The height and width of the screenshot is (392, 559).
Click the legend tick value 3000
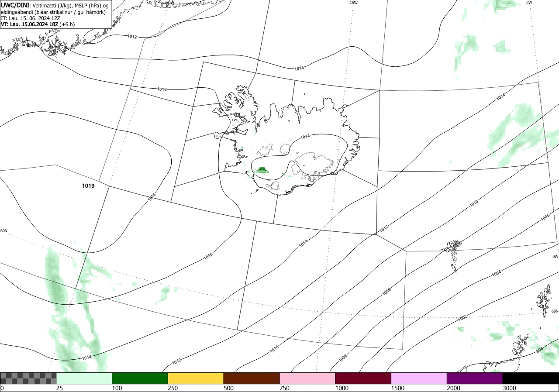pyautogui.click(x=510, y=388)
